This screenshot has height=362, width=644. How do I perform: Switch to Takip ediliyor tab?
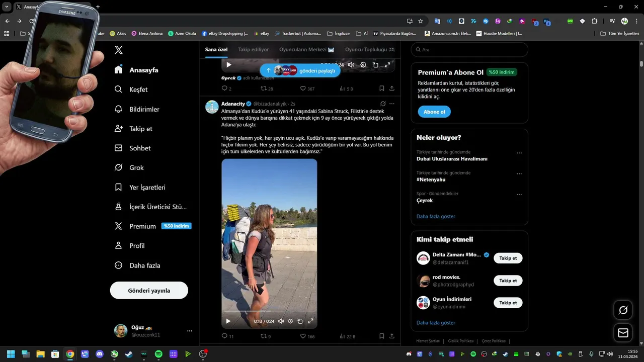(253, 50)
